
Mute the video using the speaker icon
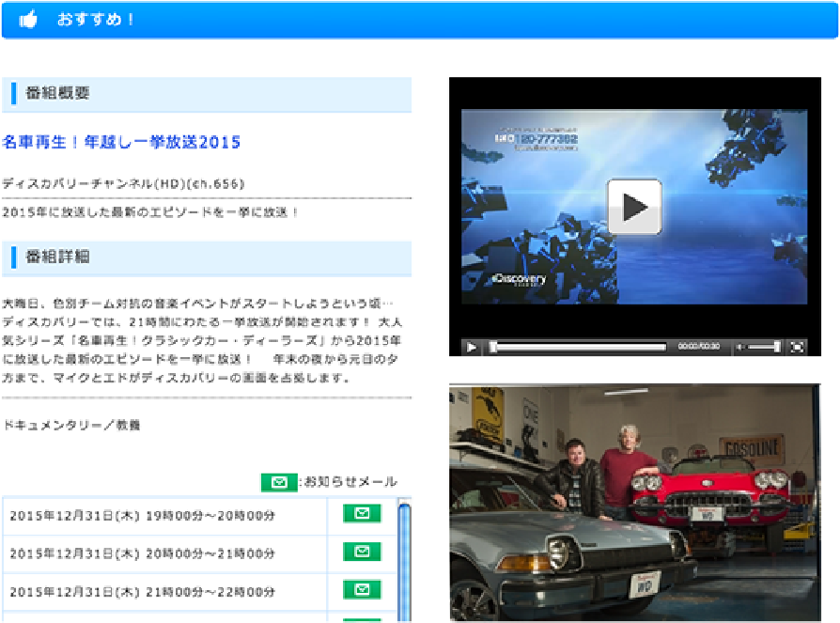point(741,347)
